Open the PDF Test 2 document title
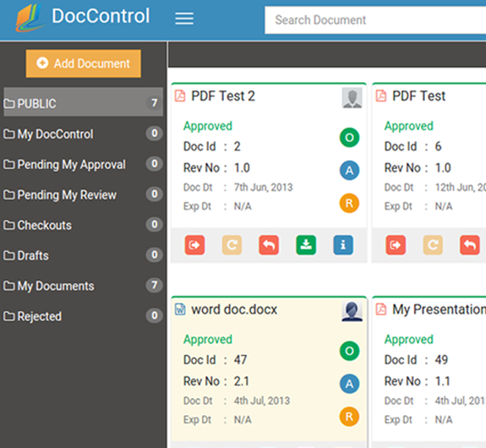The width and height of the screenshot is (486, 448). pos(223,96)
